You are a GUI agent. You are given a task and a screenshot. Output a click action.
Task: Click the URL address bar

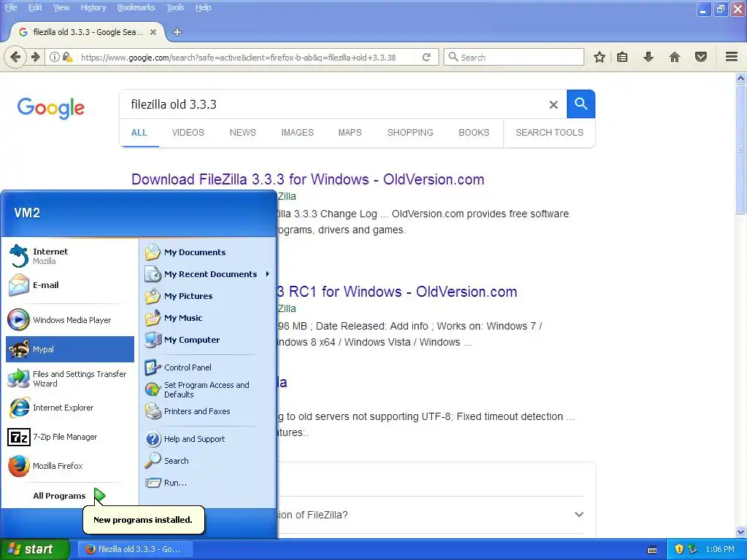click(243, 57)
